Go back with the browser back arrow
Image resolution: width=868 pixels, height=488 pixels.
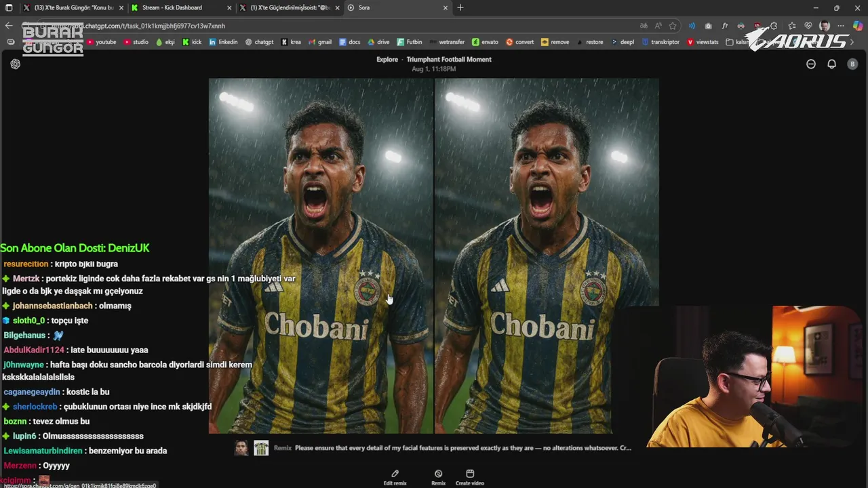tap(9, 26)
